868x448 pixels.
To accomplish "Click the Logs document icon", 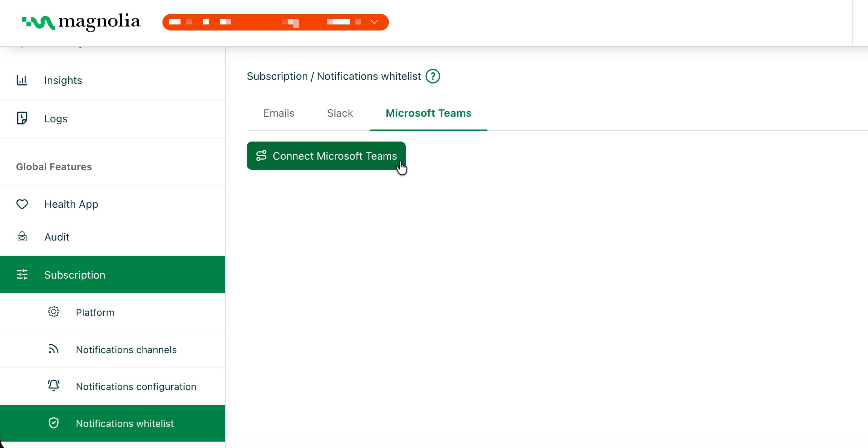I will (x=22, y=118).
